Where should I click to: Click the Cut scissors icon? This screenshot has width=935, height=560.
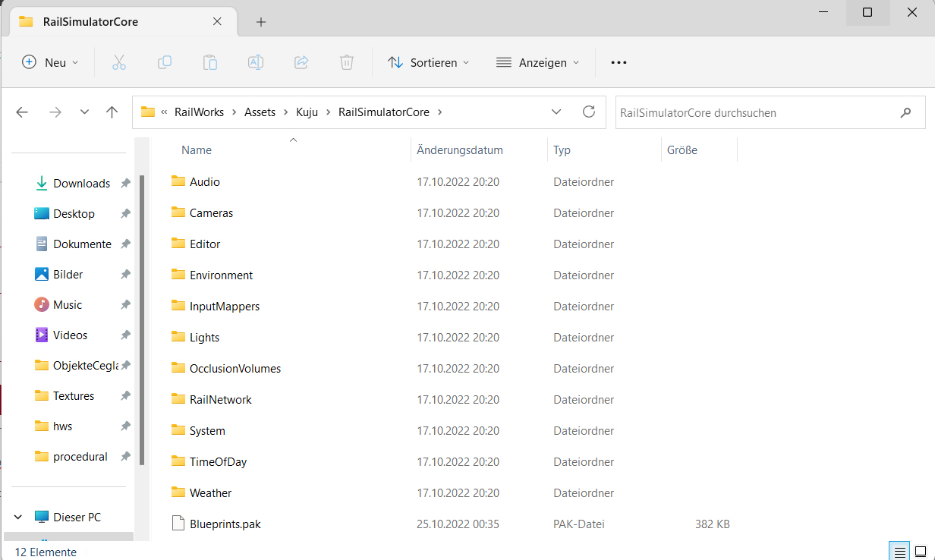(x=119, y=63)
